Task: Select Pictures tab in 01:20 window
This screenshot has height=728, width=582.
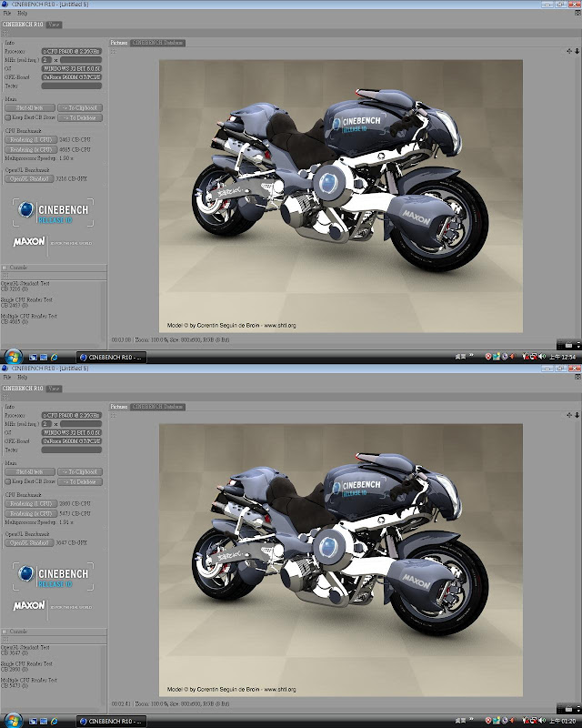Action: click(119, 407)
